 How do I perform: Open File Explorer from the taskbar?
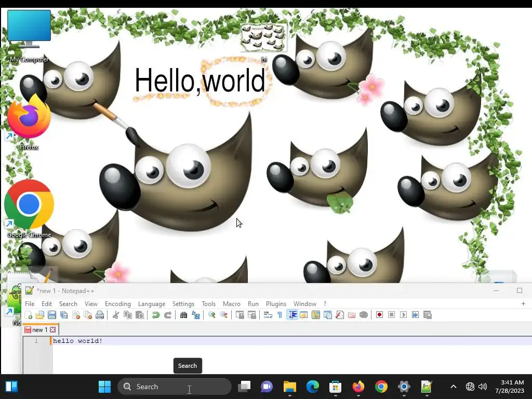pos(290,387)
